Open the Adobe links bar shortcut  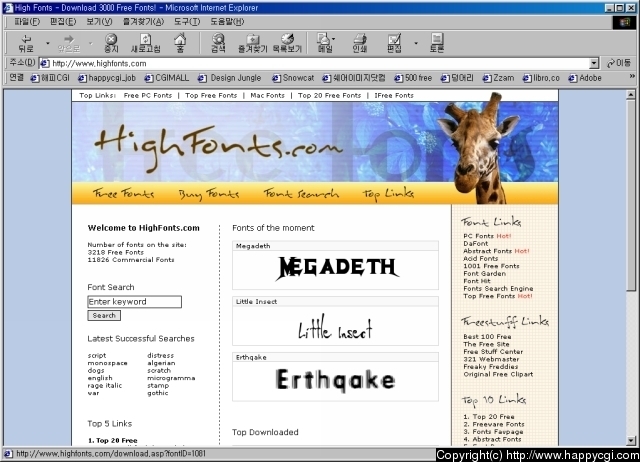[x=585, y=78]
